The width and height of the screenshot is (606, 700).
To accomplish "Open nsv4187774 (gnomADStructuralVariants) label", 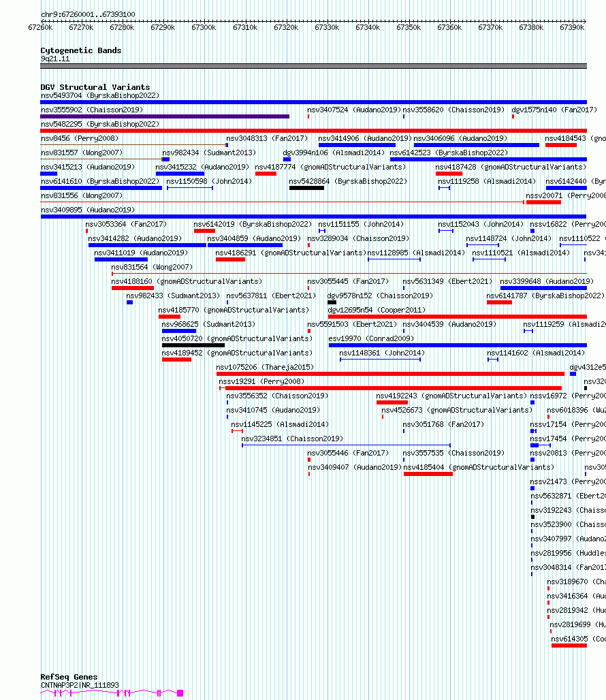I will (331, 167).
